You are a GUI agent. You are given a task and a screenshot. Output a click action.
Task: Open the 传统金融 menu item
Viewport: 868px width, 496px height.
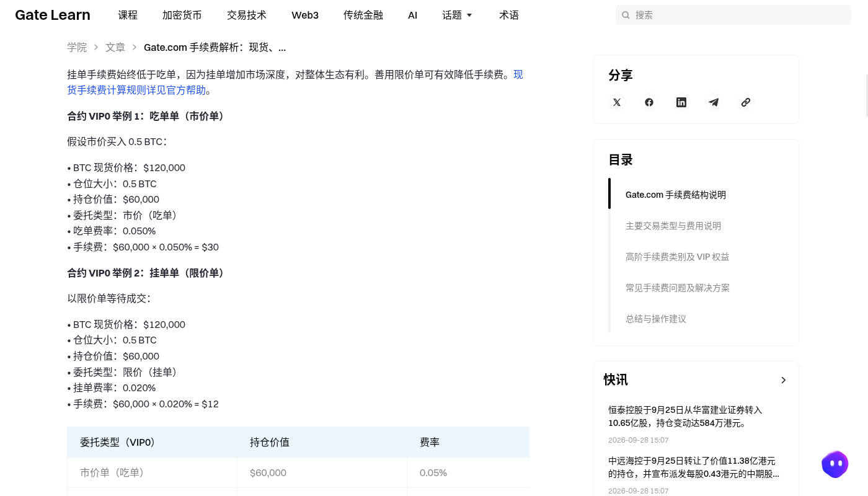(363, 15)
